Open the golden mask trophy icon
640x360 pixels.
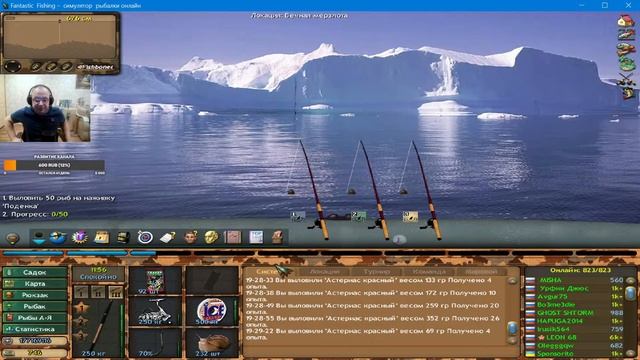pyautogui.click(x=211, y=237)
